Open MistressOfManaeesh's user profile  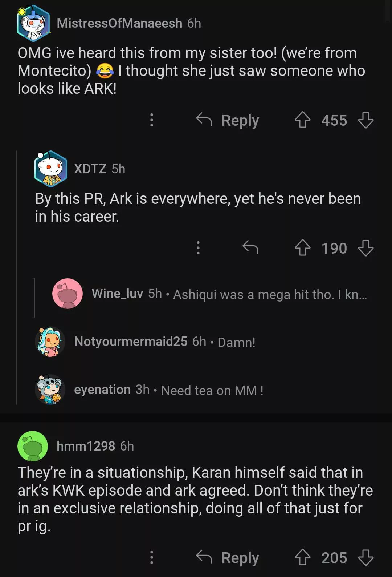coord(119,23)
